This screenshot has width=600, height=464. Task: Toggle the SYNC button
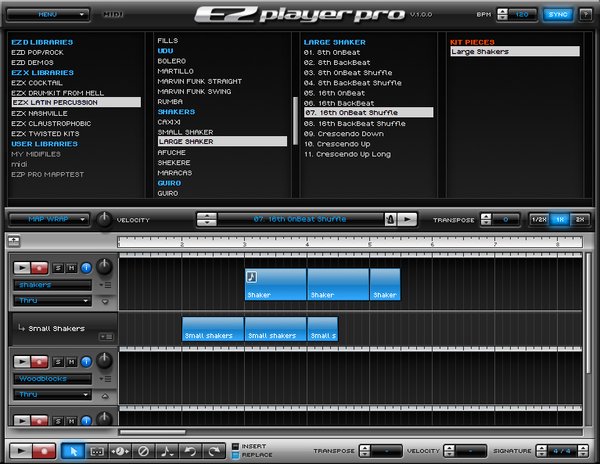557,15
